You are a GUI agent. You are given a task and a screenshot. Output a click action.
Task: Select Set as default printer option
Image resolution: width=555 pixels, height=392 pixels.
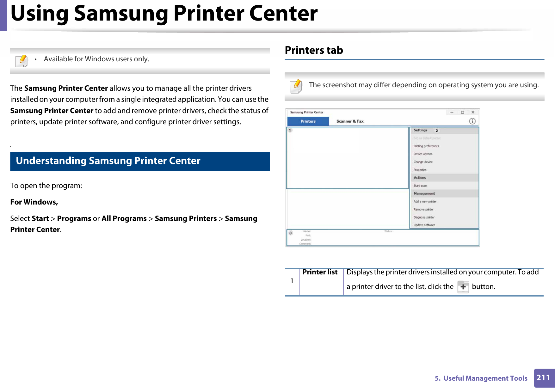click(x=427, y=138)
